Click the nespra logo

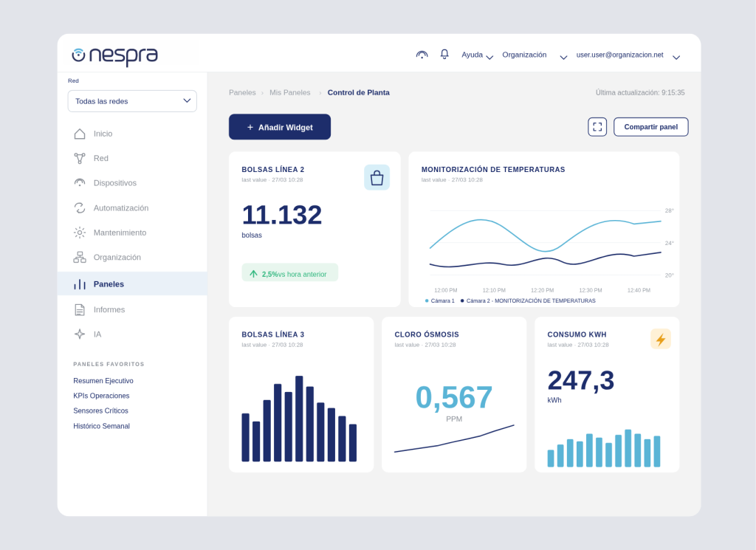[x=114, y=56]
